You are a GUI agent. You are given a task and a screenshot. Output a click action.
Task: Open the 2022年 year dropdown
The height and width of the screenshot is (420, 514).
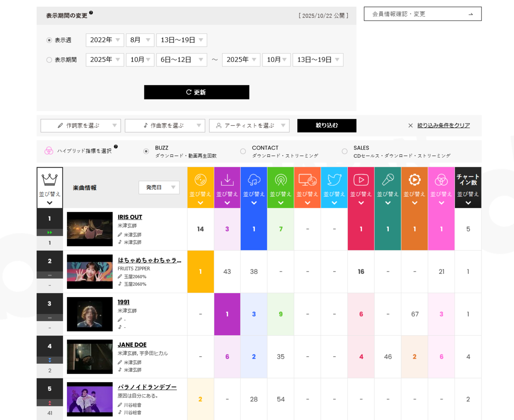(x=105, y=40)
